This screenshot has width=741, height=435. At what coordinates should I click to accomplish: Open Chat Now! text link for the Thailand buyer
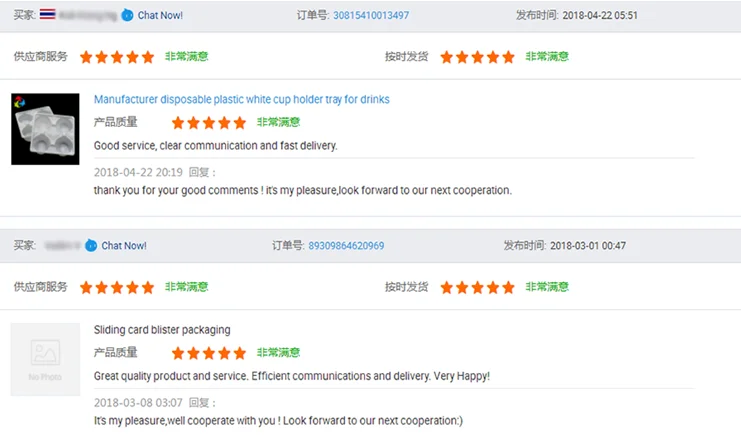pyautogui.click(x=160, y=16)
